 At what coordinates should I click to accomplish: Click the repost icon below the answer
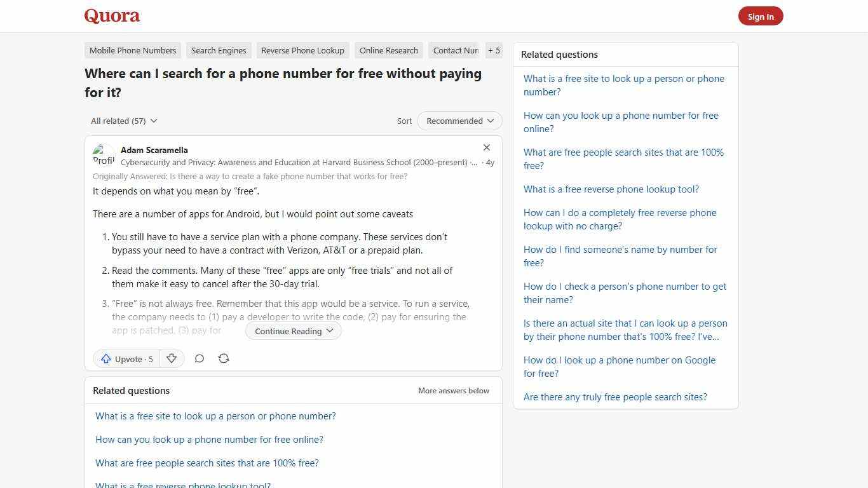(x=224, y=358)
